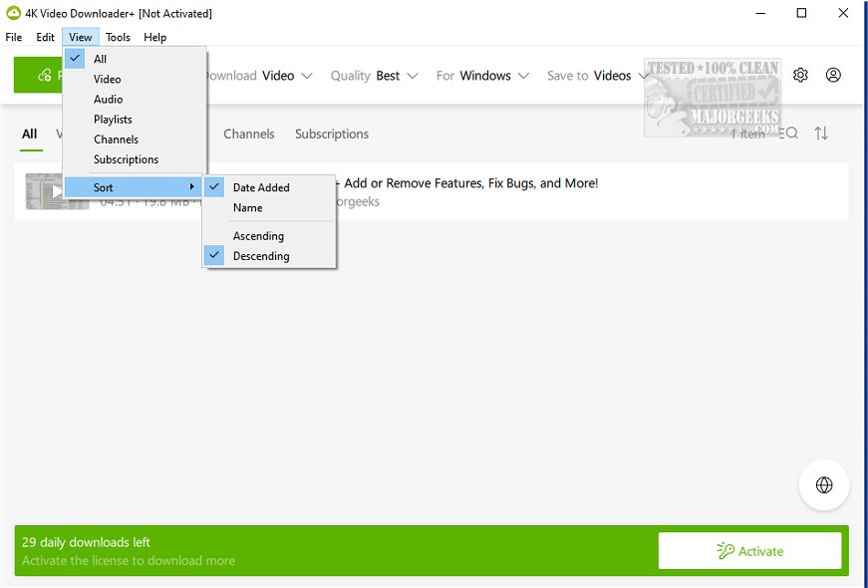The width and height of the screenshot is (868, 588).
Task: Minimize the 4K Video Downloader+ window
Action: pos(760,13)
